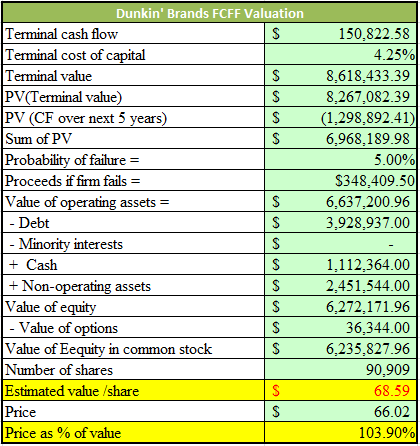Screen dimensions: 420x446
Task: Select the red value 68.59
Action: coord(392,391)
